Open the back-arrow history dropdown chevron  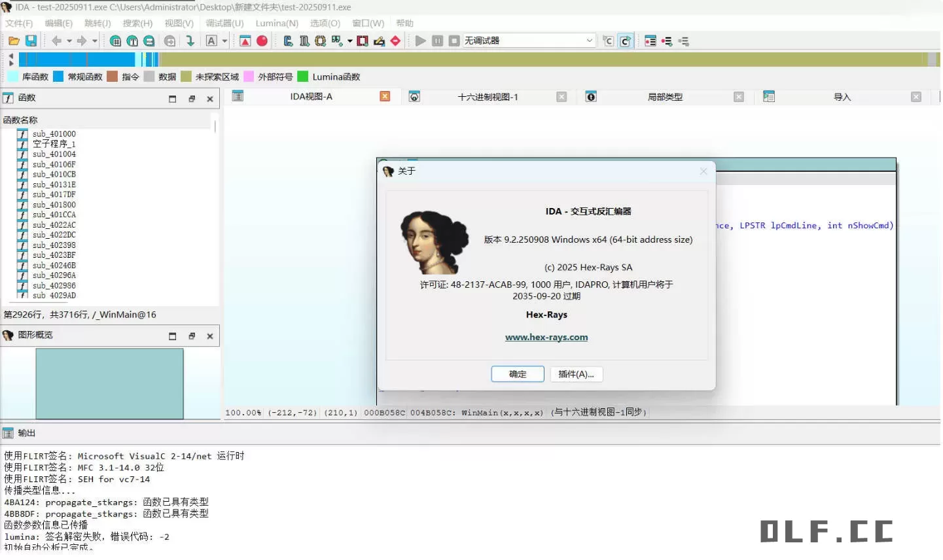[68, 41]
